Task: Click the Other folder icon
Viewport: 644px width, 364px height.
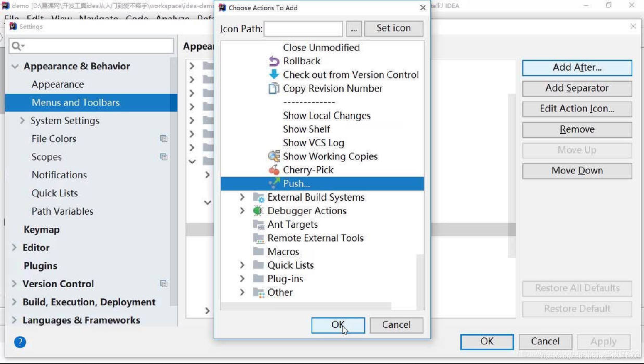Action: coord(258,292)
